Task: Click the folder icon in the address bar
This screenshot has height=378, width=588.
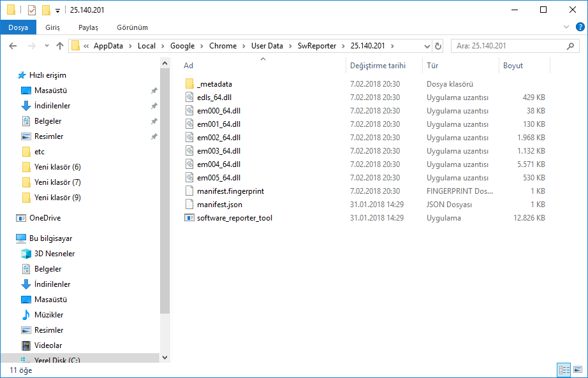Action: coord(75,46)
